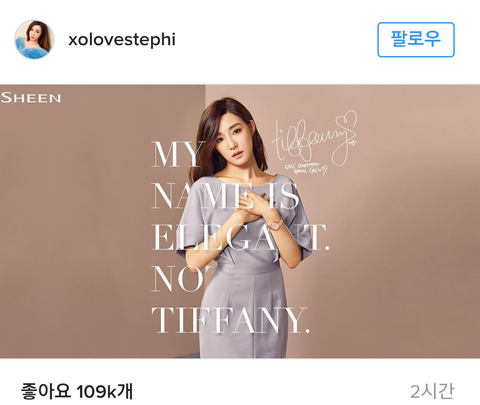Click the small handwriting under signature

pos(306,168)
